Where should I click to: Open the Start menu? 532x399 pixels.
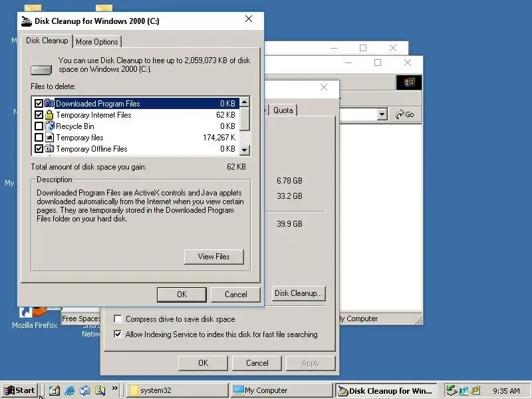tap(19, 390)
